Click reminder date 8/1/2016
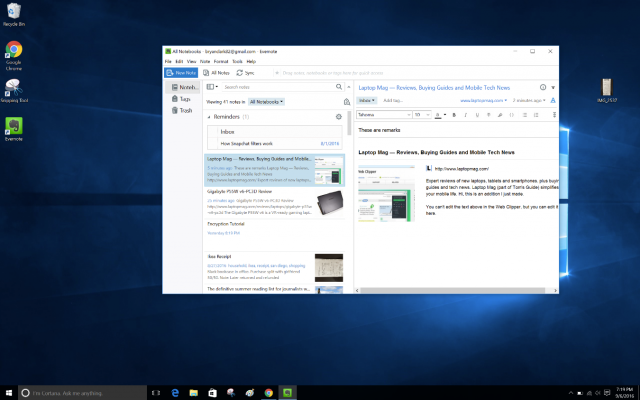 [330, 143]
